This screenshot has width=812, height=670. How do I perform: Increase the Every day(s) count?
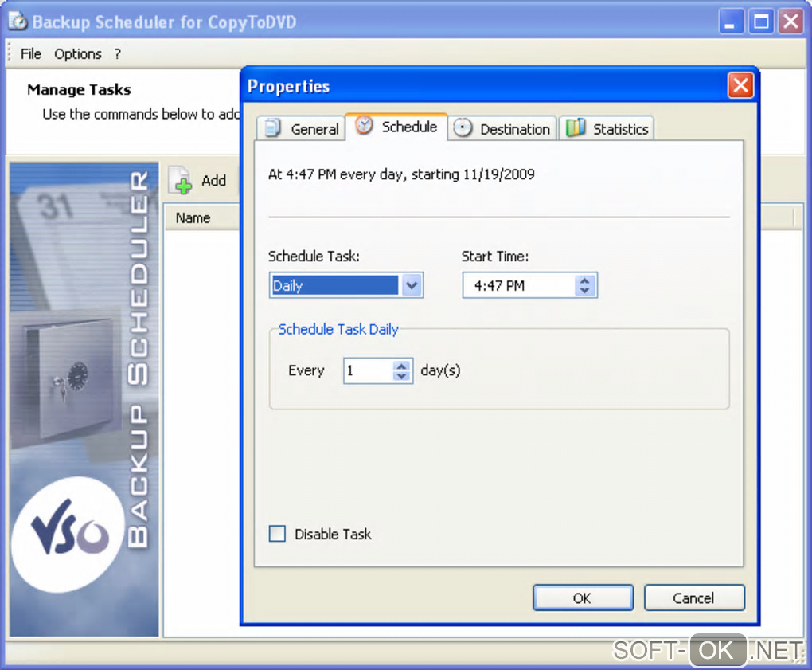point(401,366)
